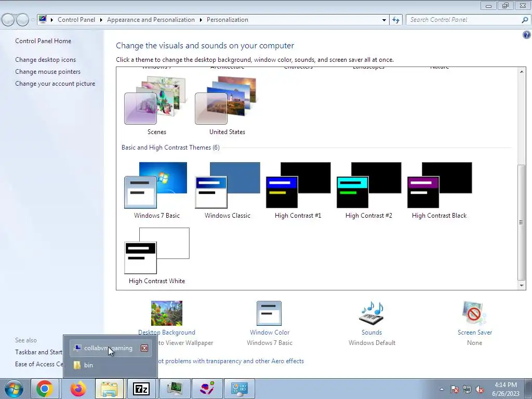
Task: Open the Window Color icon
Action: click(x=269, y=313)
